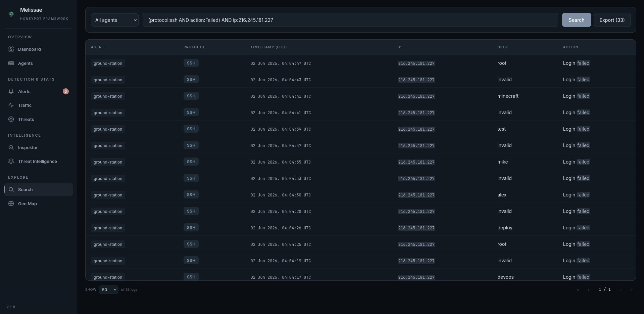Click the TIMESTAMP (UTC) column header
This screenshot has width=644, height=314.
(268, 47)
